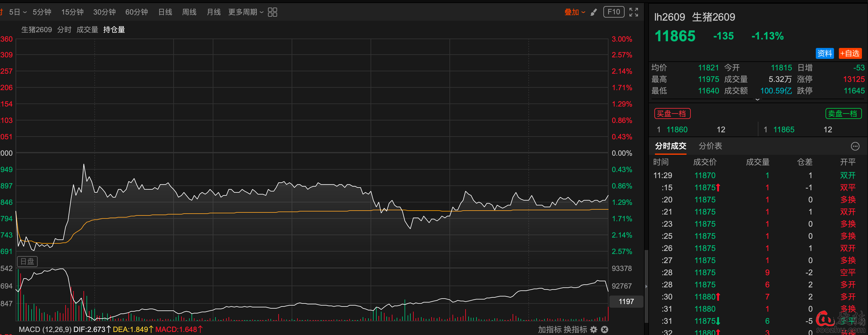Switch to the 分价表 tab
The width and height of the screenshot is (868, 335).
[x=710, y=146]
